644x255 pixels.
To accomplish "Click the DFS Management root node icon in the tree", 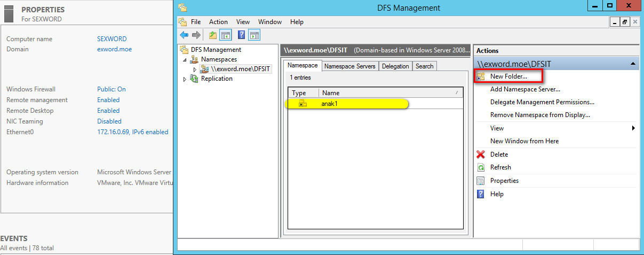I will pos(185,50).
